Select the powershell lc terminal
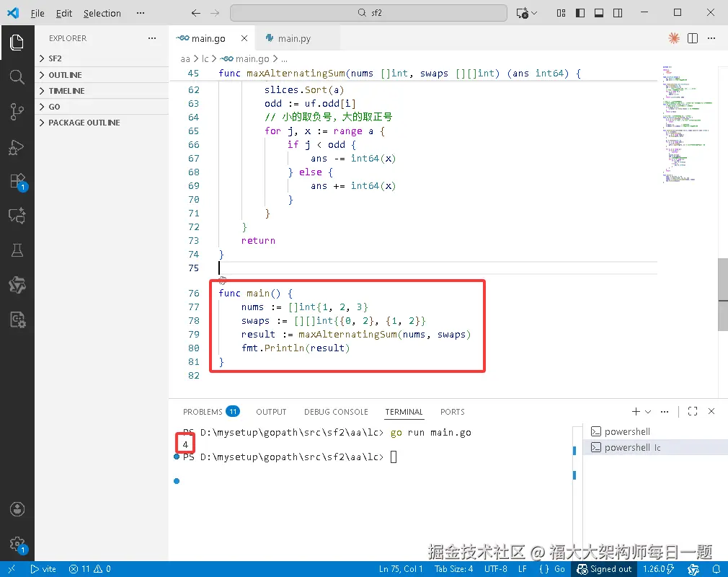 point(655,447)
